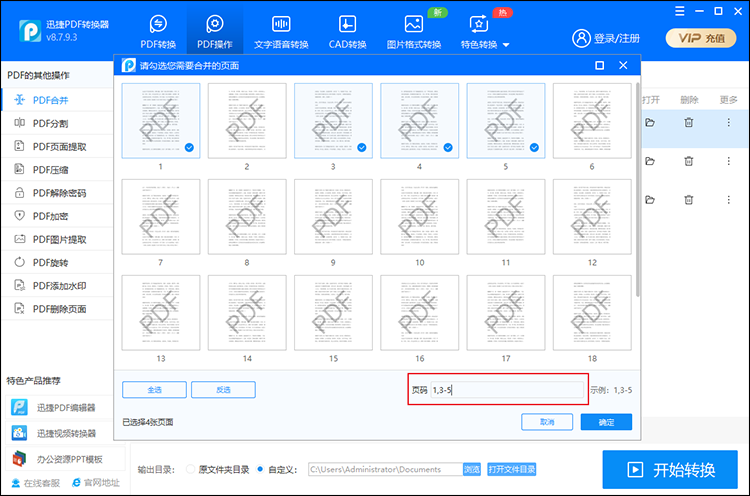Viewport: 750px width, 496px height.
Task: Select page 7 thumbnail
Action: (x=161, y=217)
